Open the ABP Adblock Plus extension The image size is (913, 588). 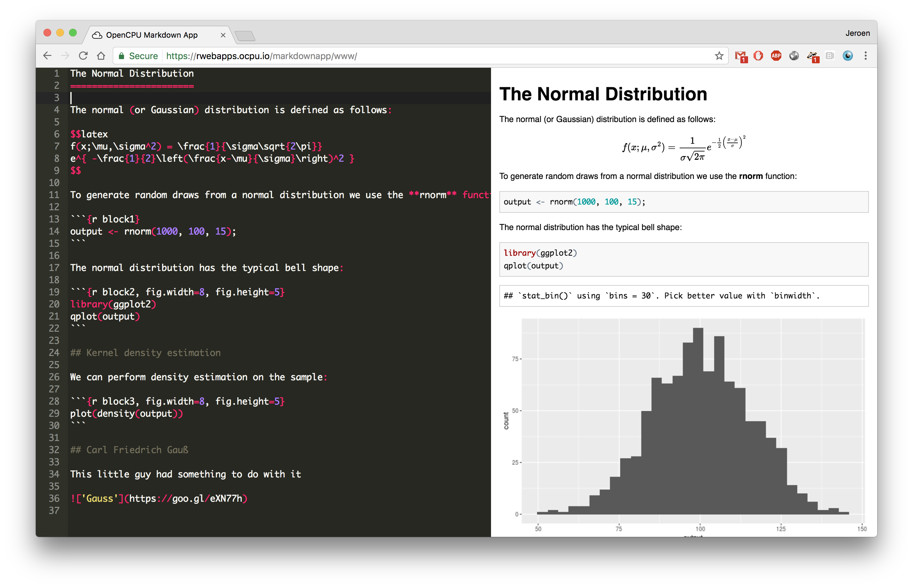[776, 56]
